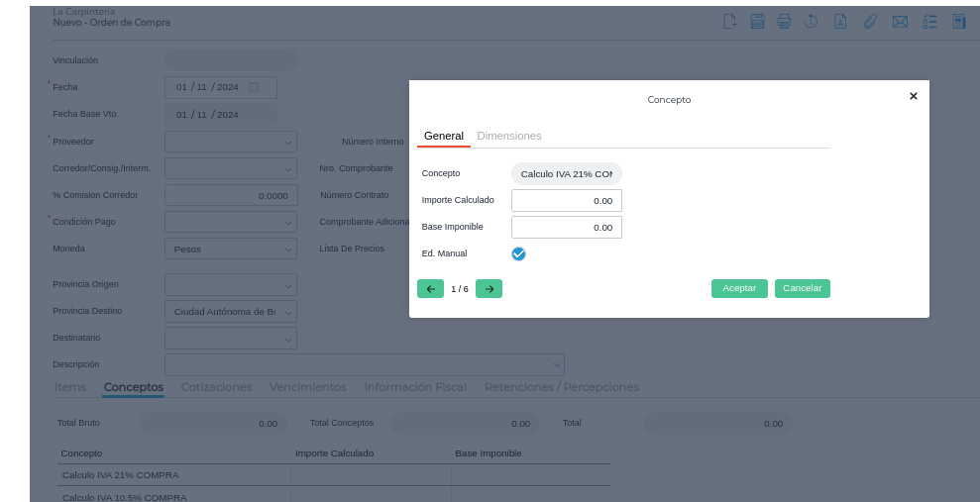Screen dimensions: 980x502
Task: Go to the previous concept with the left arrow
Action: click(x=430, y=288)
